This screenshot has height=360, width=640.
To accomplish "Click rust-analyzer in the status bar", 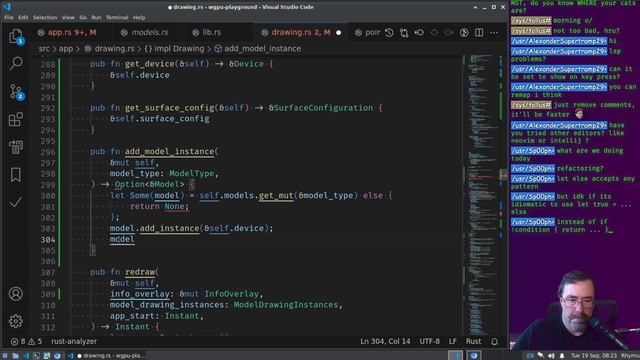I will click(x=74, y=341).
